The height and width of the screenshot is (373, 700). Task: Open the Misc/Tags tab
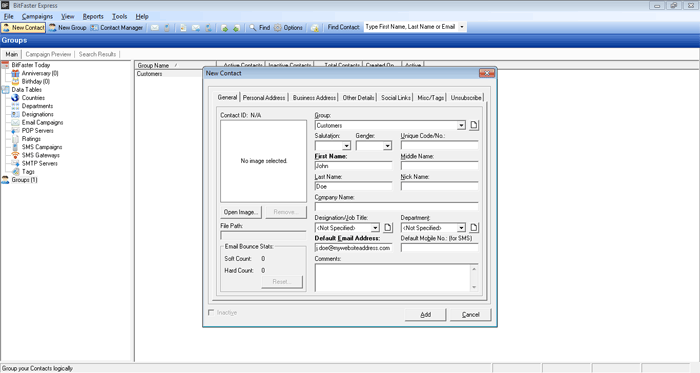pyautogui.click(x=430, y=97)
